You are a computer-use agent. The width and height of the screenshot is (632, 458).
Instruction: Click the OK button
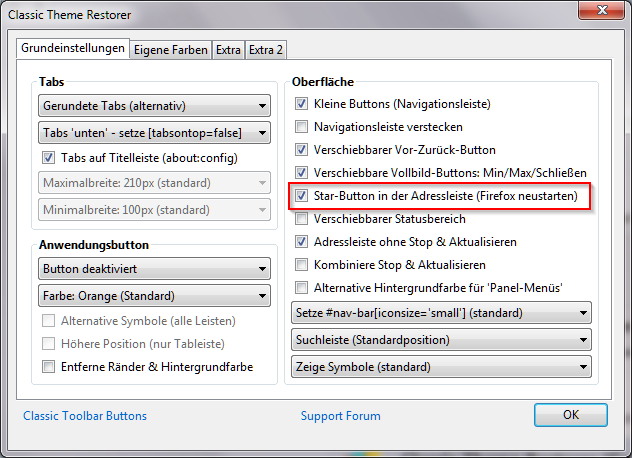[x=570, y=415]
